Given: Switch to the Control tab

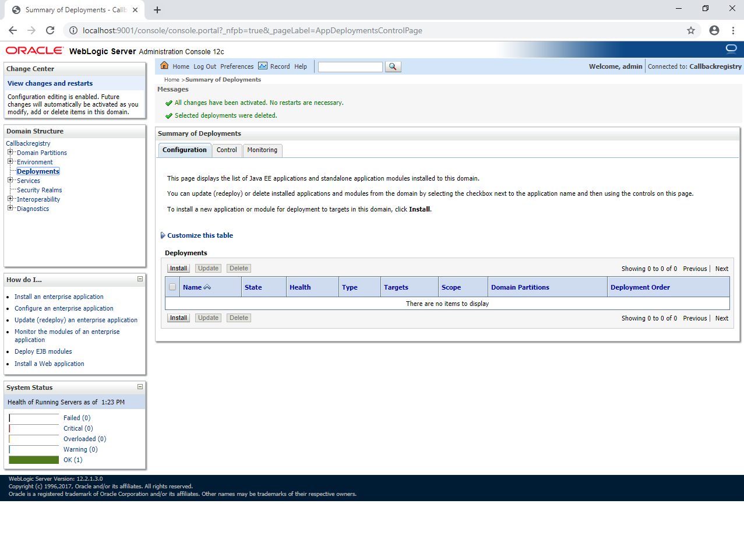Looking at the screenshot, I should 227,150.
